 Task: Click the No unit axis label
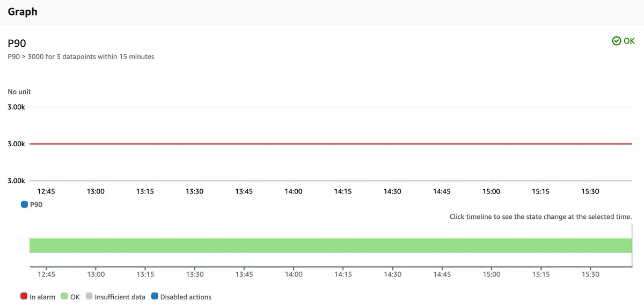19,92
